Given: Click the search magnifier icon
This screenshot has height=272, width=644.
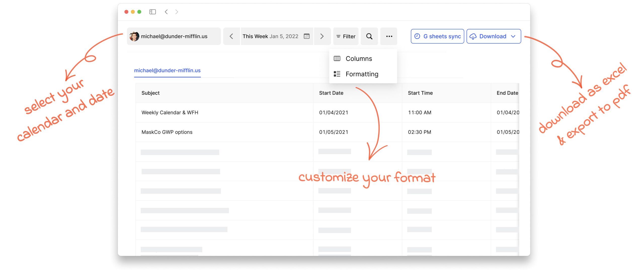Looking at the screenshot, I should coord(369,36).
